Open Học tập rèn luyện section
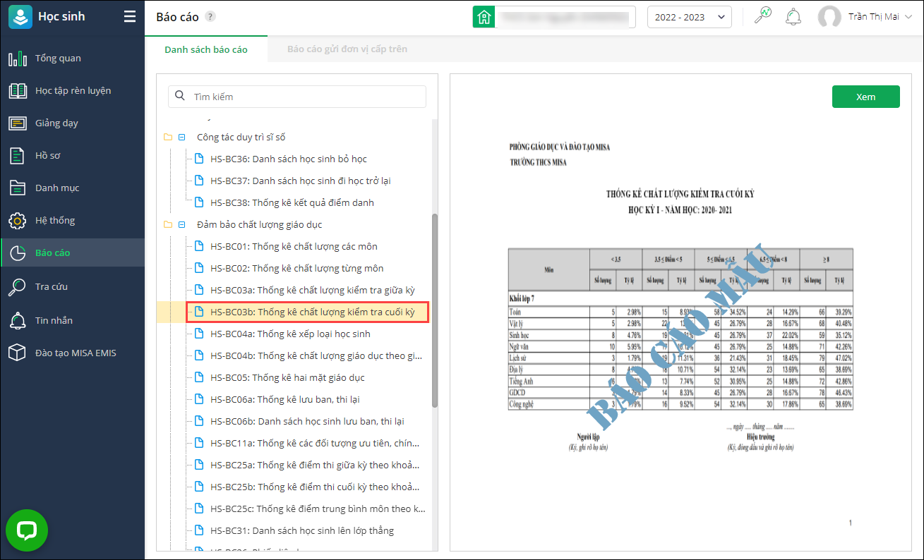The image size is (924, 560). [x=72, y=90]
